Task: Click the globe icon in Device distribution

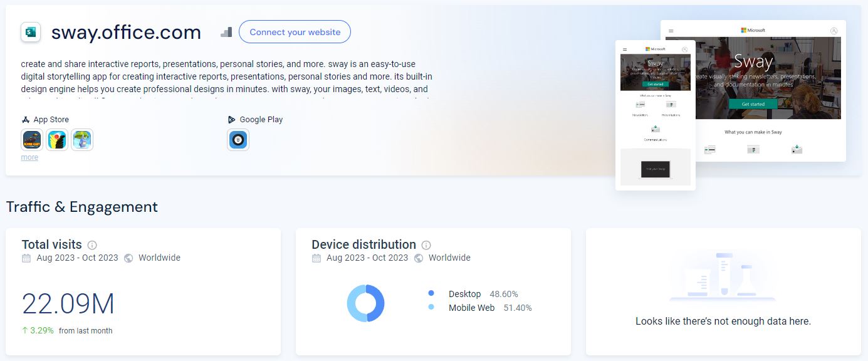Action: coord(419,258)
